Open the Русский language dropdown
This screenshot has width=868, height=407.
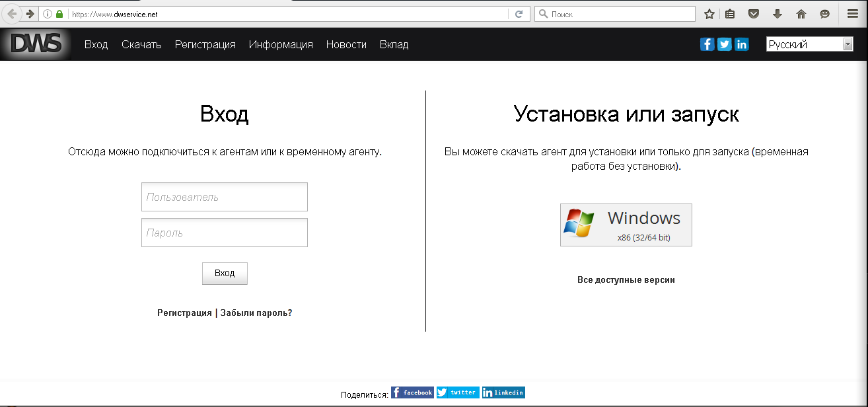[x=810, y=44]
